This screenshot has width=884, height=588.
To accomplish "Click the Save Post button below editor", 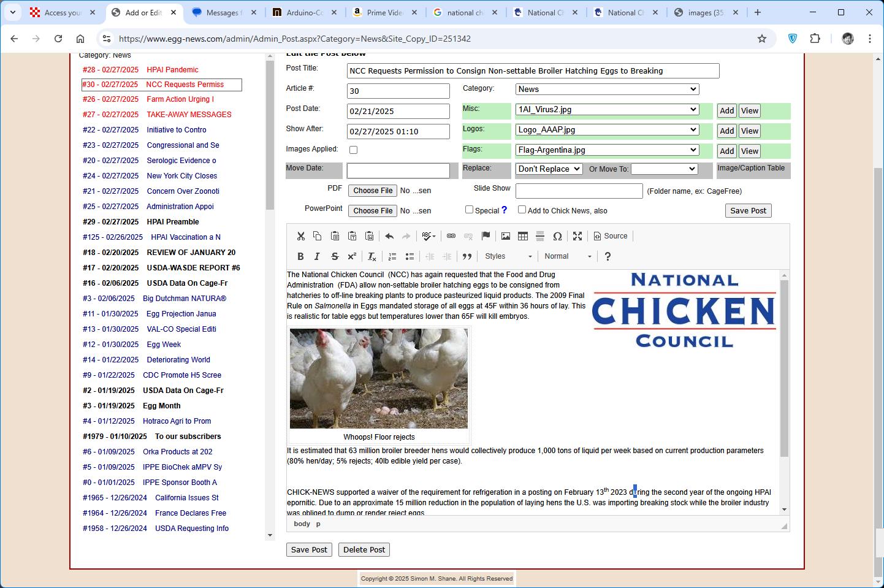I will tap(309, 550).
